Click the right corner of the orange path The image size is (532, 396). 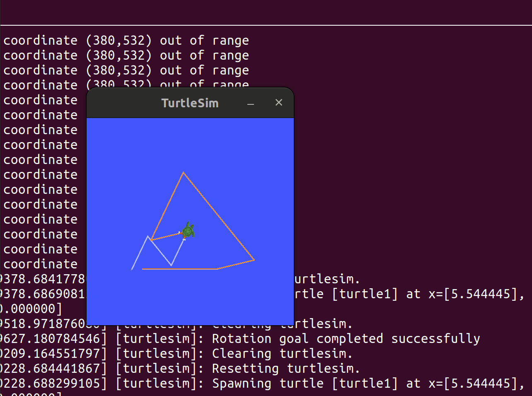[254, 260]
